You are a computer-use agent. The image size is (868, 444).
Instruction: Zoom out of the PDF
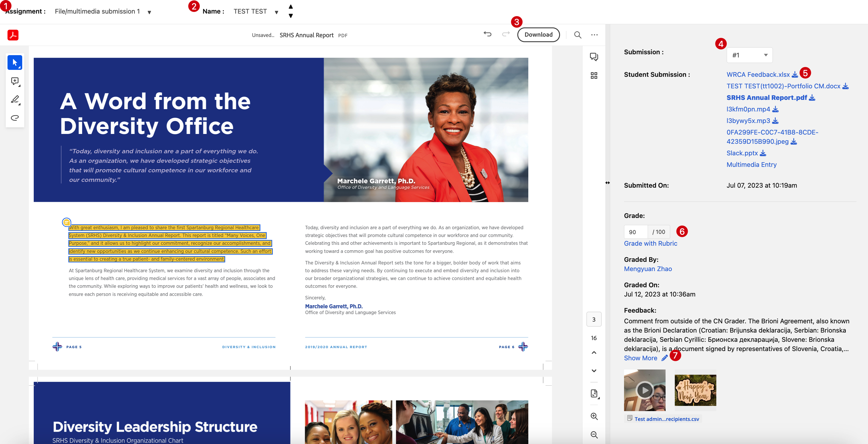[594, 435]
